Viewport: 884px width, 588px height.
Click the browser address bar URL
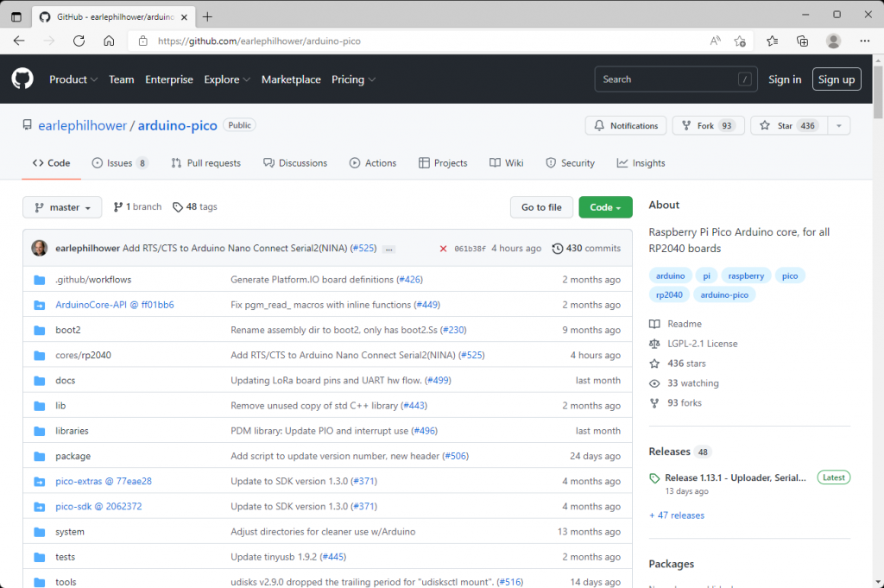259,41
